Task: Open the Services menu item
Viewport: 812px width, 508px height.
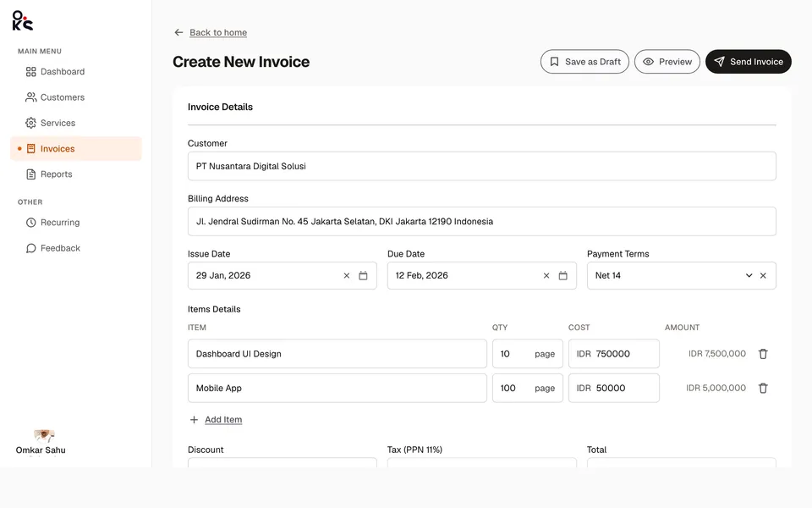Action: pyautogui.click(x=75, y=123)
